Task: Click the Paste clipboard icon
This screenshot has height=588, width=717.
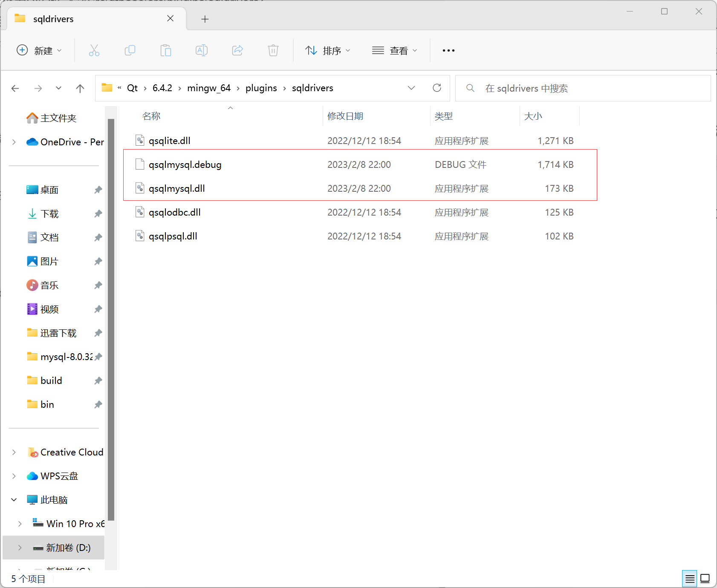Action: [x=166, y=51]
